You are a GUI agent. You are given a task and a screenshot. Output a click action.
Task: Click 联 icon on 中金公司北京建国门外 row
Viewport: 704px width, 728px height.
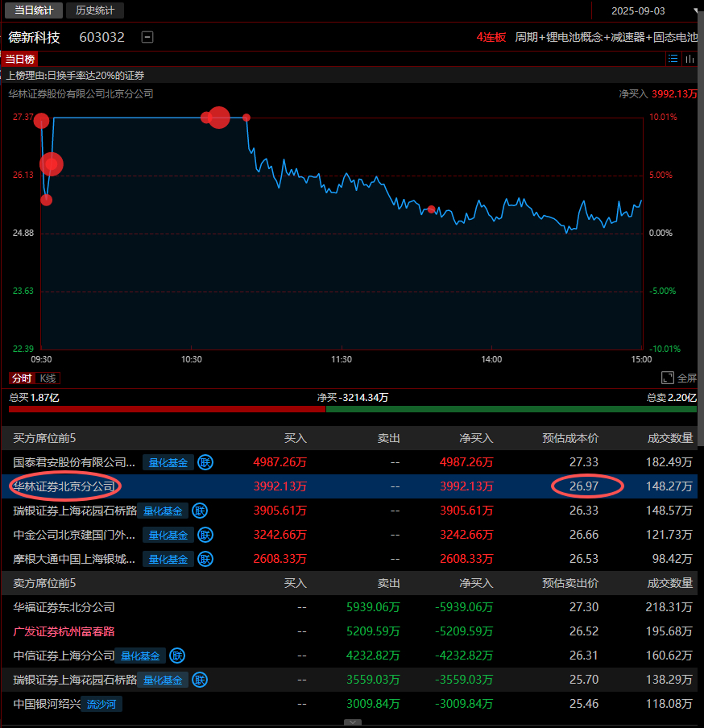click(x=205, y=535)
